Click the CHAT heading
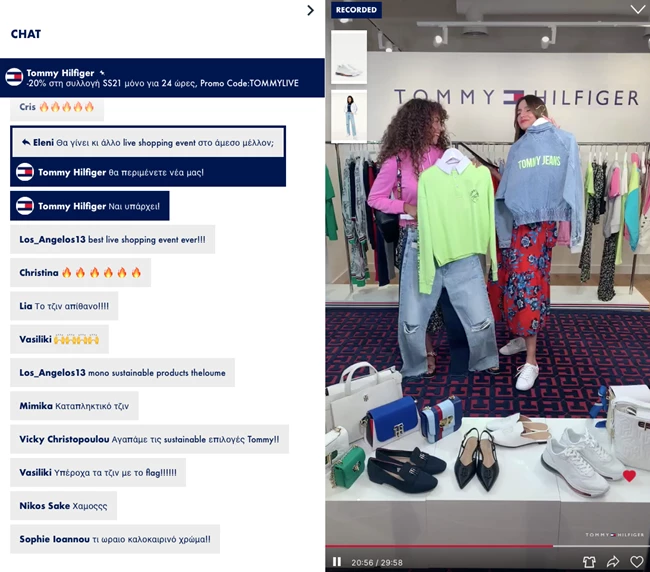This screenshot has width=650, height=572. 26,34
